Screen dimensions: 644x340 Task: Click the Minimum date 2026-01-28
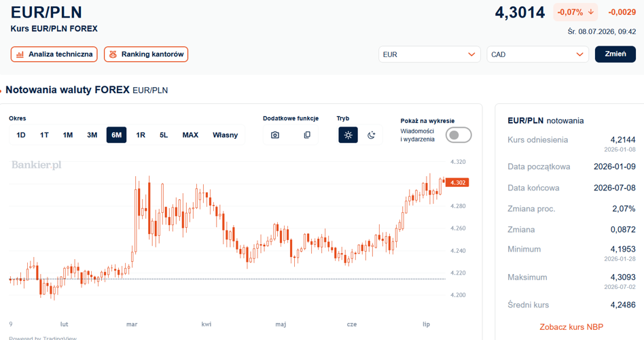620,259
